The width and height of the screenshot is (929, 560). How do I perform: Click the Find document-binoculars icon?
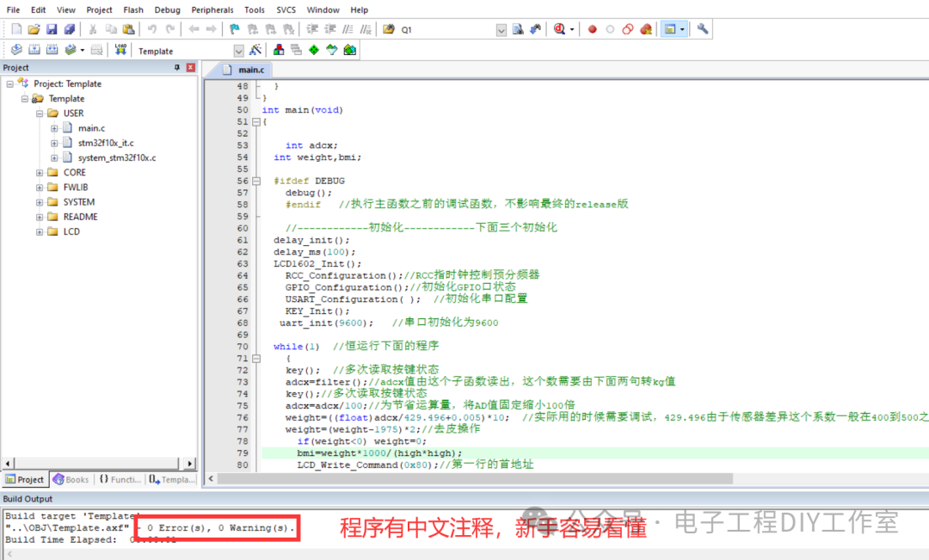click(x=518, y=29)
